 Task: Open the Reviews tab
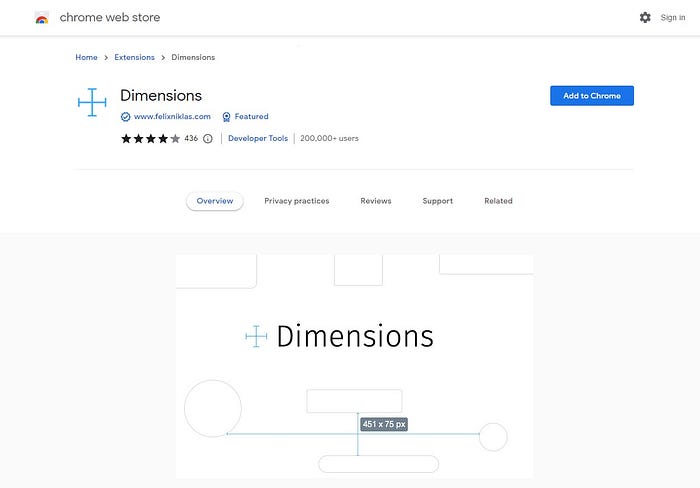(x=375, y=201)
